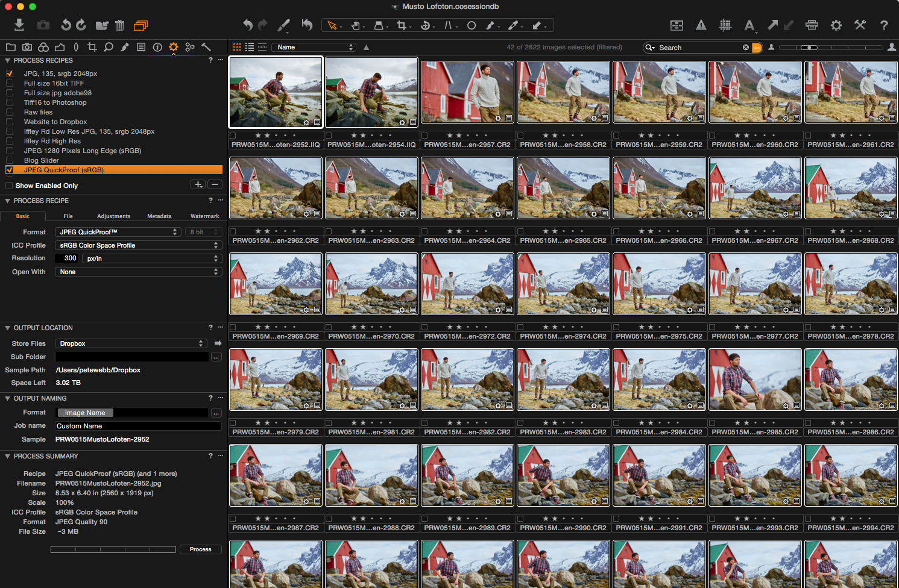Click the Output Naming Format ellipsis button
899x588 pixels.
pos(216,413)
